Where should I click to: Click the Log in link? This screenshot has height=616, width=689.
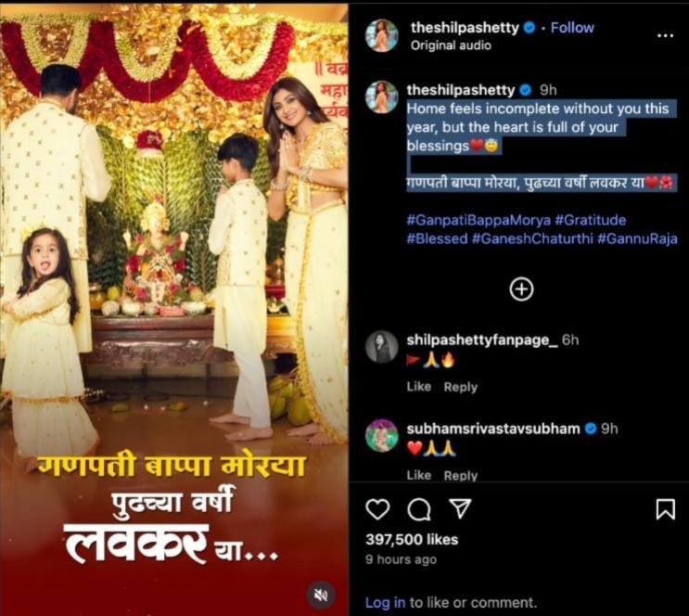click(x=386, y=602)
